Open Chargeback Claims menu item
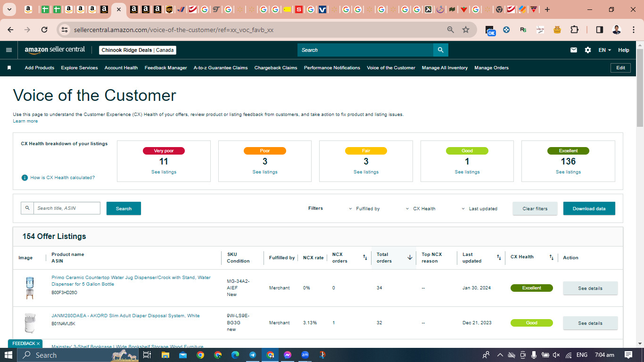Image resolution: width=644 pixels, height=362 pixels. point(276,68)
